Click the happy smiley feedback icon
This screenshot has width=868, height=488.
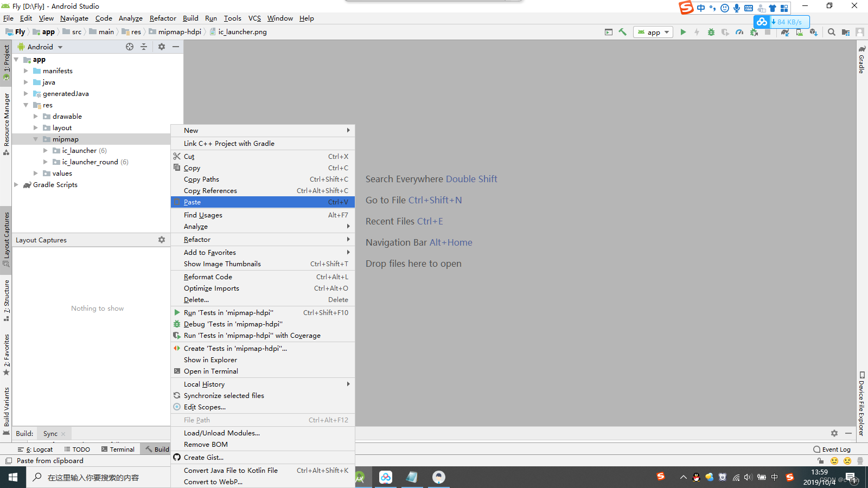click(x=834, y=461)
